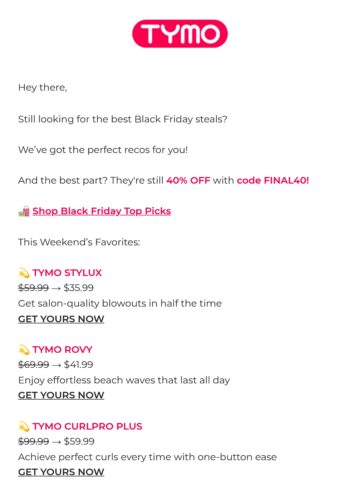Open the Shop Black Friday Top Picks link
Screen dimensions: 360x480
(102, 211)
